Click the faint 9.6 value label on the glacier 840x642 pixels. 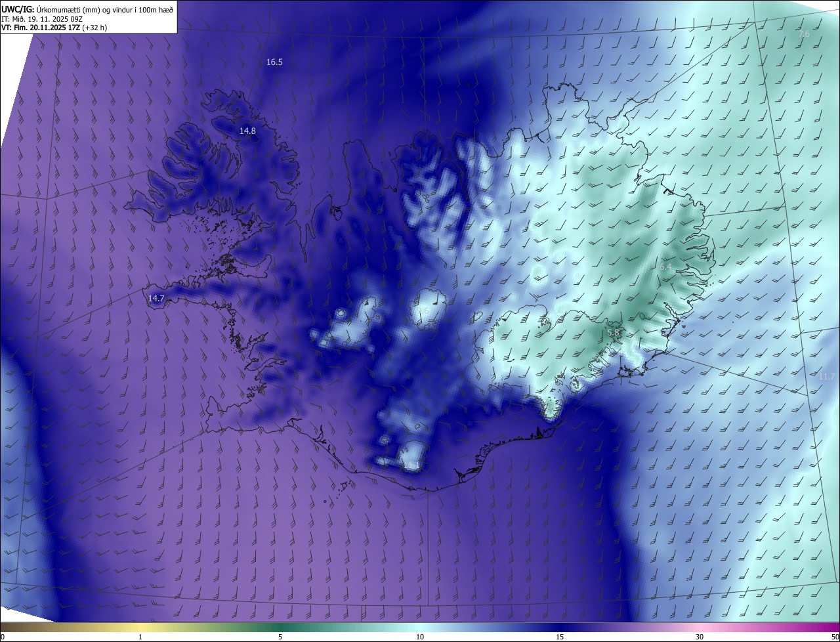coord(423,311)
